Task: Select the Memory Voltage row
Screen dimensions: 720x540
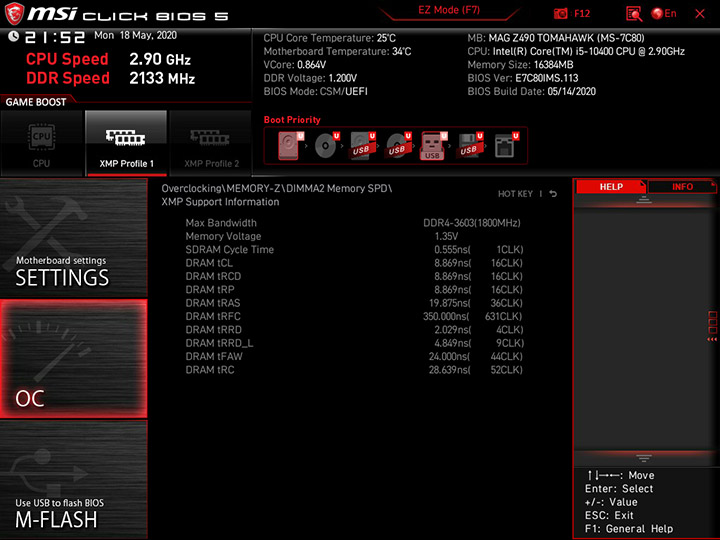Action: [354, 236]
